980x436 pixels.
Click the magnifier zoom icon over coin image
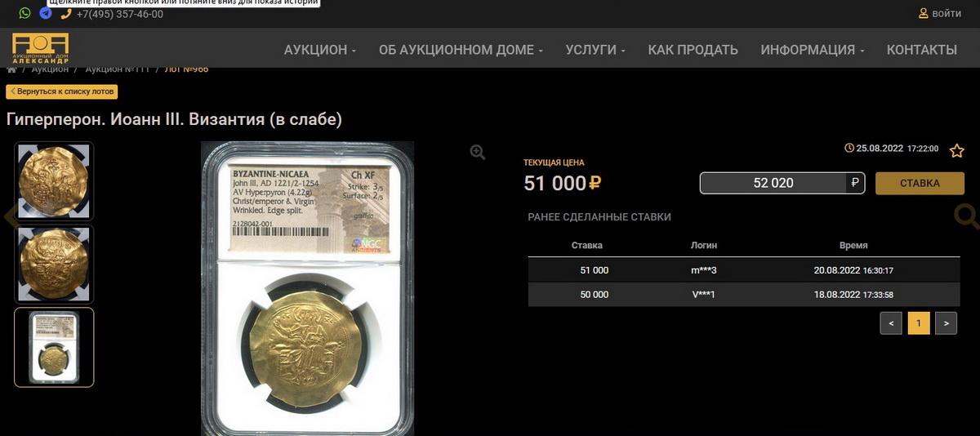point(478,152)
